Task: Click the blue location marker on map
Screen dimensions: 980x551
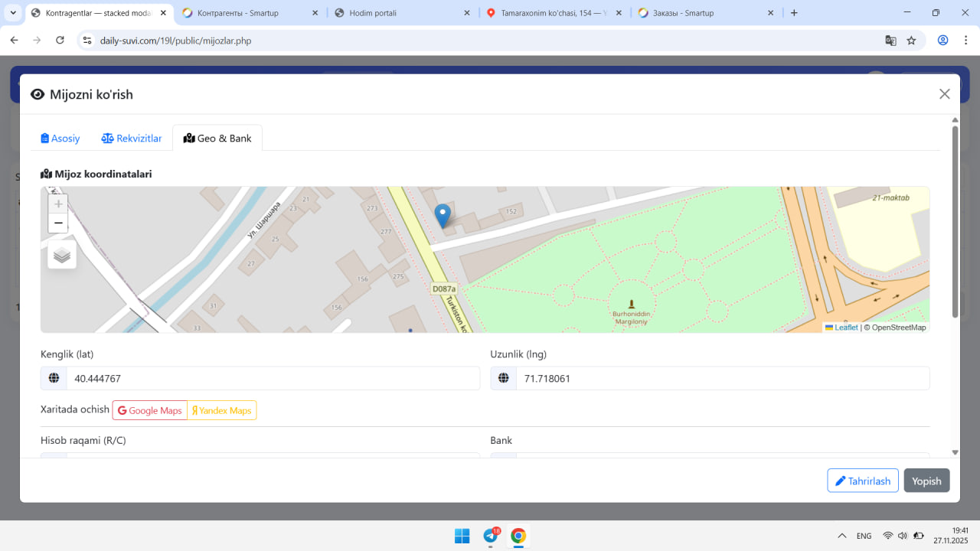Action: [x=443, y=215]
